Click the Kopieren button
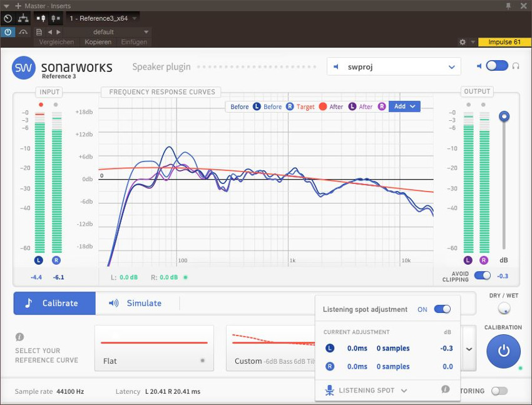The width and height of the screenshot is (532, 405). [98, 42]
